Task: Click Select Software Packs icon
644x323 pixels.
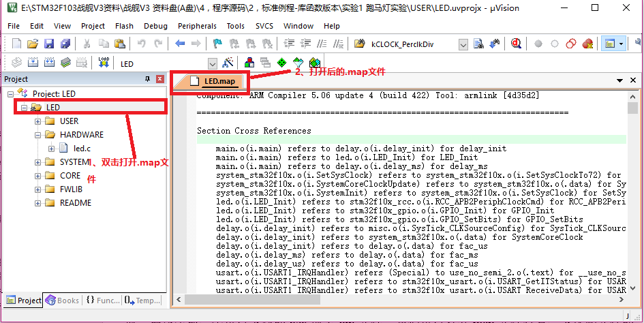Action: [x=298, y=63]
